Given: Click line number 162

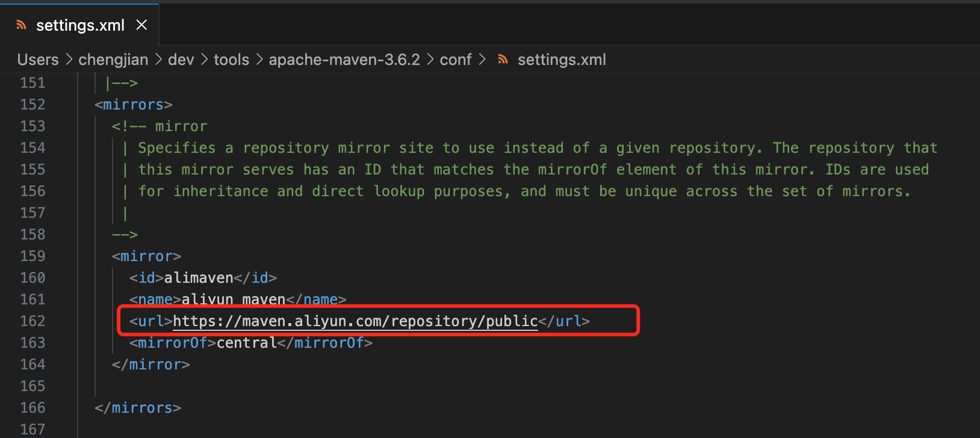Looking at the screenshot, I should point(33,321).
